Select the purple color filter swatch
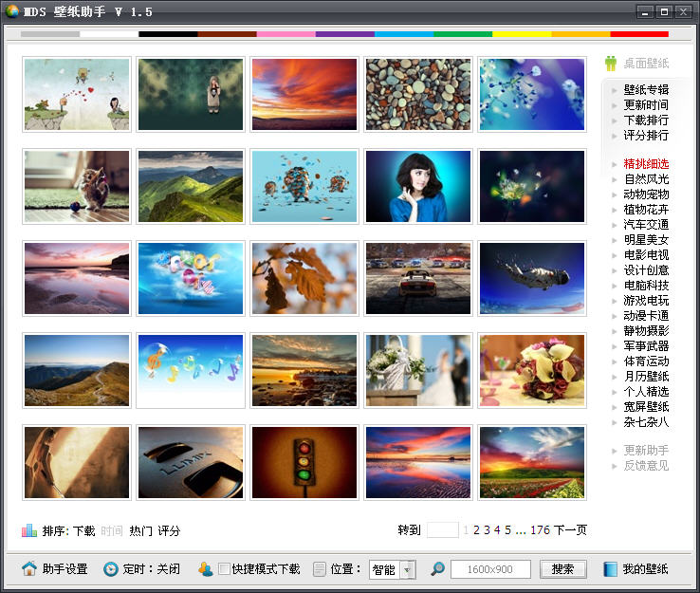 (344, 34)
